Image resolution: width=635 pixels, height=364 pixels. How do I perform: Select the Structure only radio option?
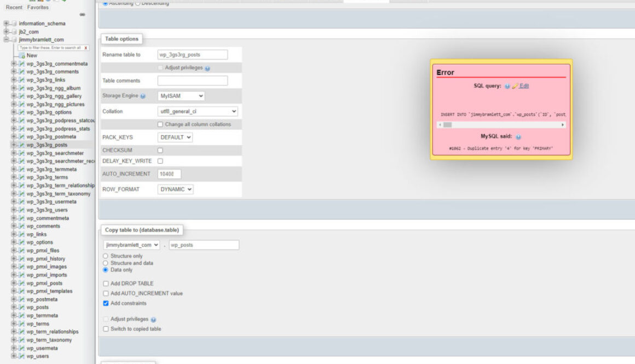pyautogui.click(x=105, y=256)
